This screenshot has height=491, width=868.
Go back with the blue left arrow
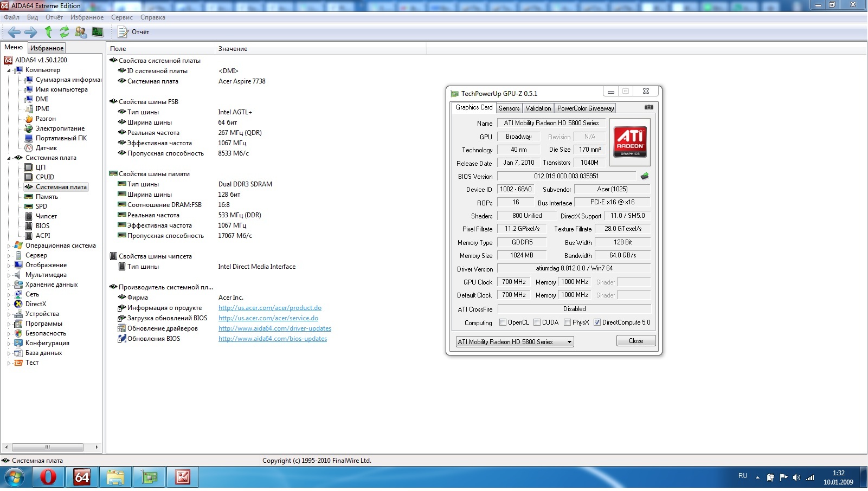(x=14, y=32)
